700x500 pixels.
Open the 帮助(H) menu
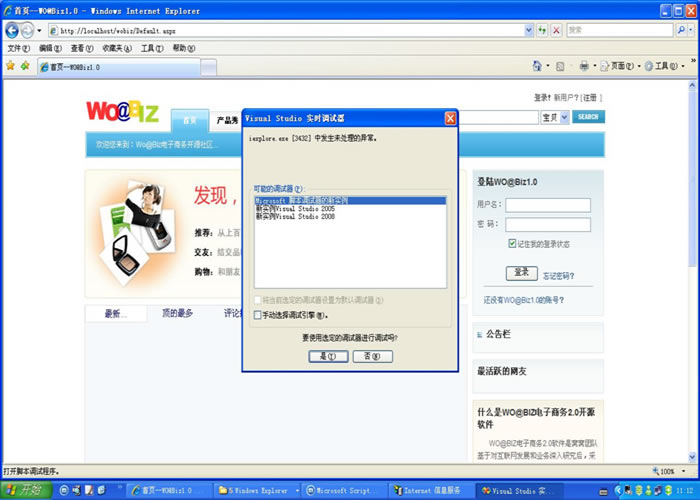[183, 48]
